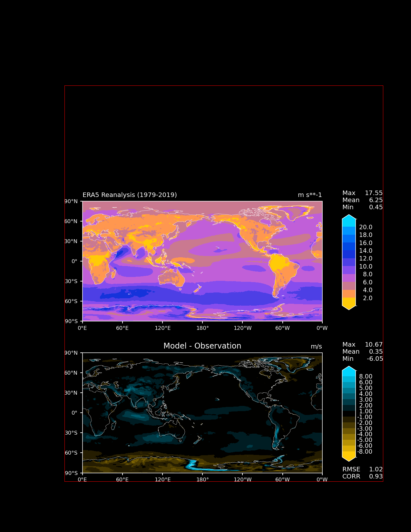The image size is (411, 532).
Task: Click the 12.0 colorbar tick label
Action: coord(366,259)
